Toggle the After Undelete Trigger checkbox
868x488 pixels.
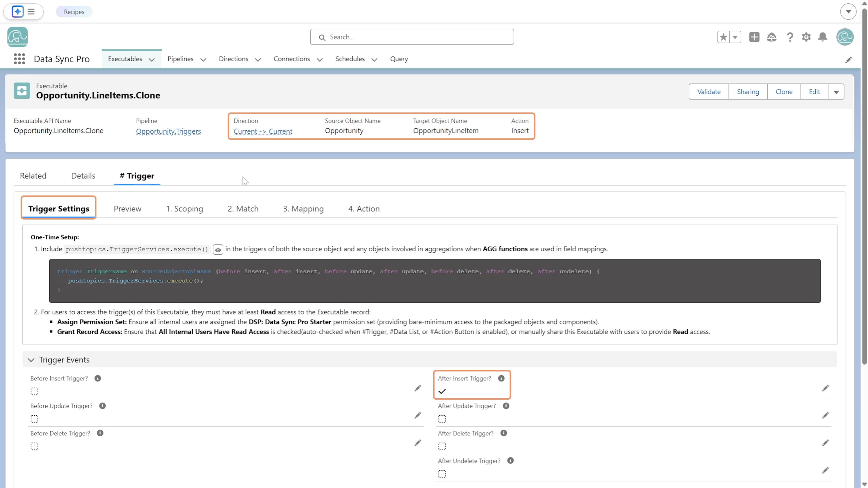coord(442,474)
